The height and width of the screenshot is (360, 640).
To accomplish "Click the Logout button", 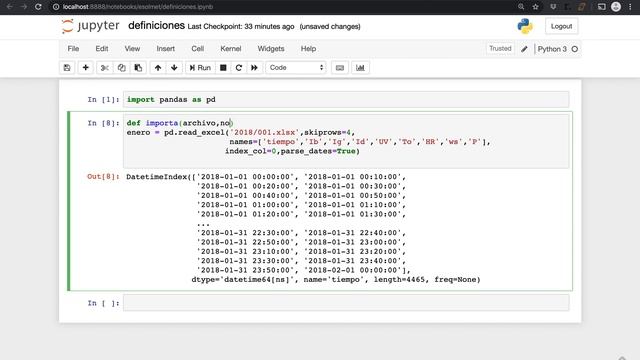I will tap(561, 26).
